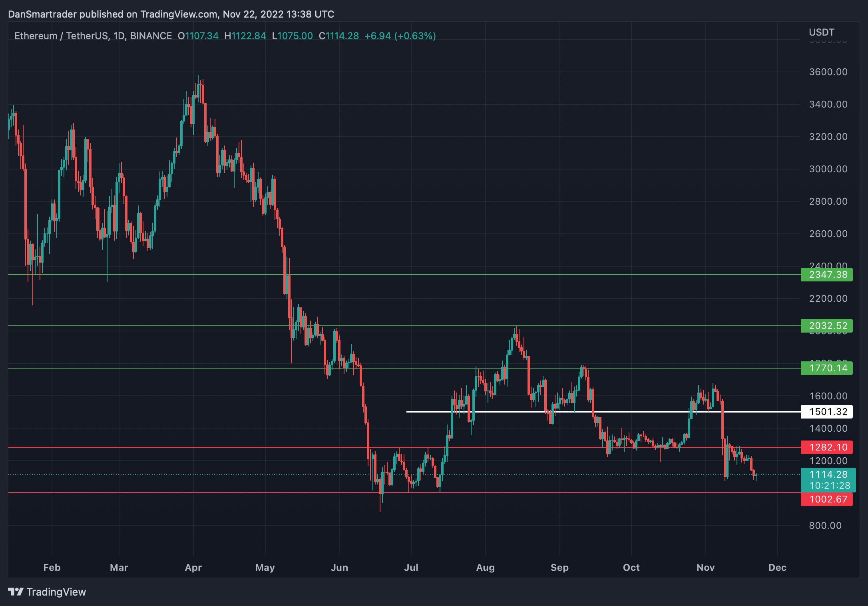Viewport: 868px width, 606px height.
Task: Click the TradingView wordmark at the bottom
Action: 56,592
